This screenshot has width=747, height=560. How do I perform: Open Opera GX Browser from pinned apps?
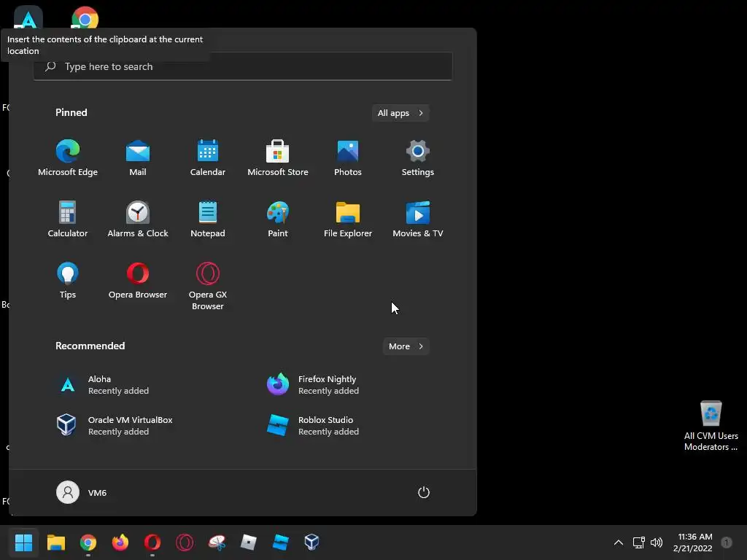[208, 286]
